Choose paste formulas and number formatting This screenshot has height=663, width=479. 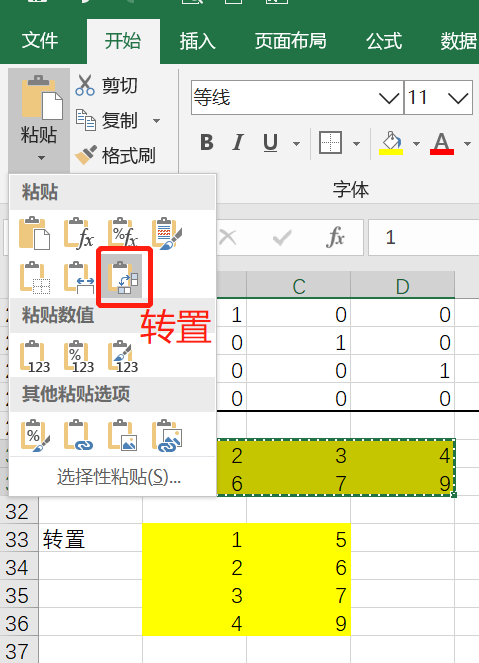[123, 233]
